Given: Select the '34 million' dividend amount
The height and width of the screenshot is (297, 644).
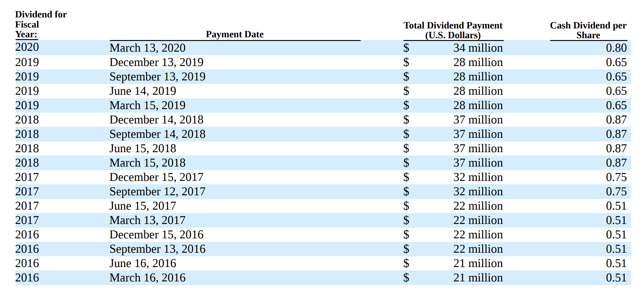Looking at the screenshot, I should tap(478, 48).
